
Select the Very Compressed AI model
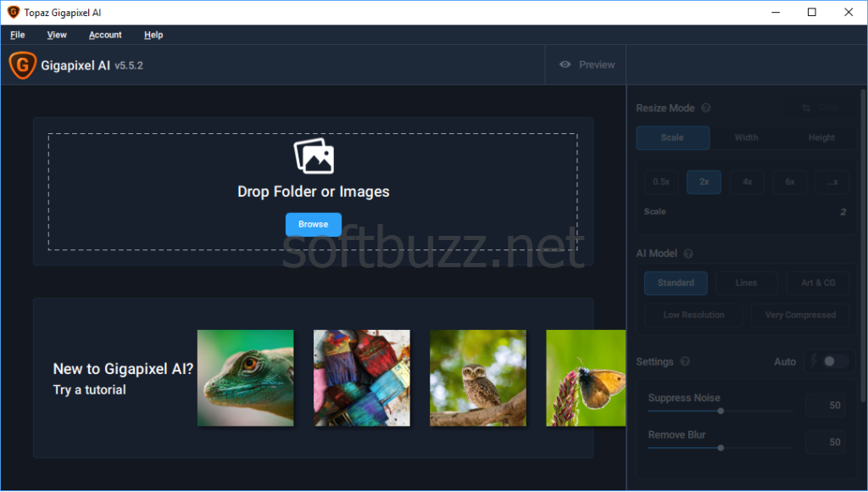(800, 316)
